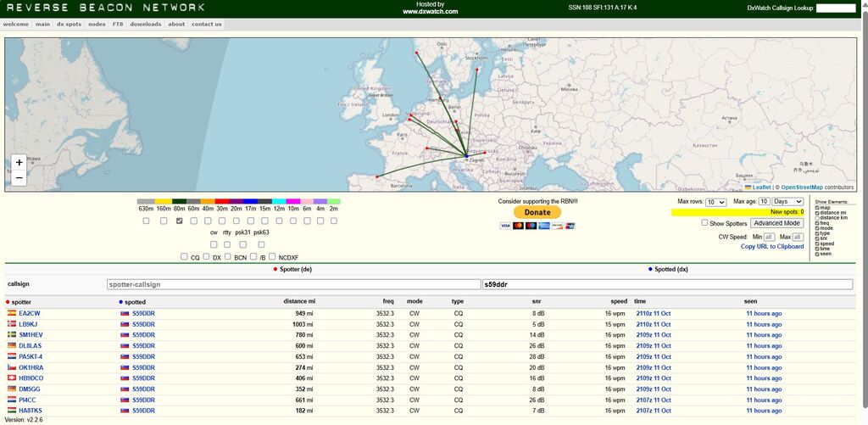Click the Spain flag next to EA2CW
The height and width of the screenshot is (425, 868).
(x=12, y=314)
